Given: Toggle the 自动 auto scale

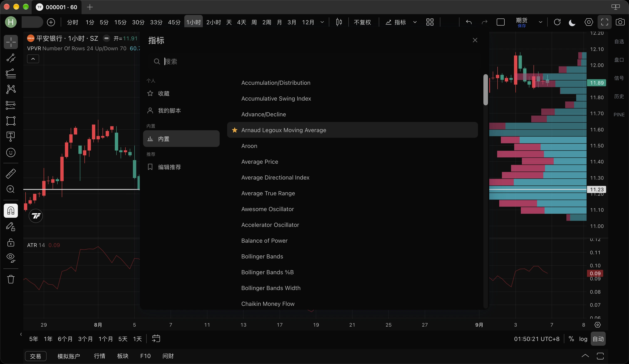Looking at the screenshot, I should coord(598,339).
